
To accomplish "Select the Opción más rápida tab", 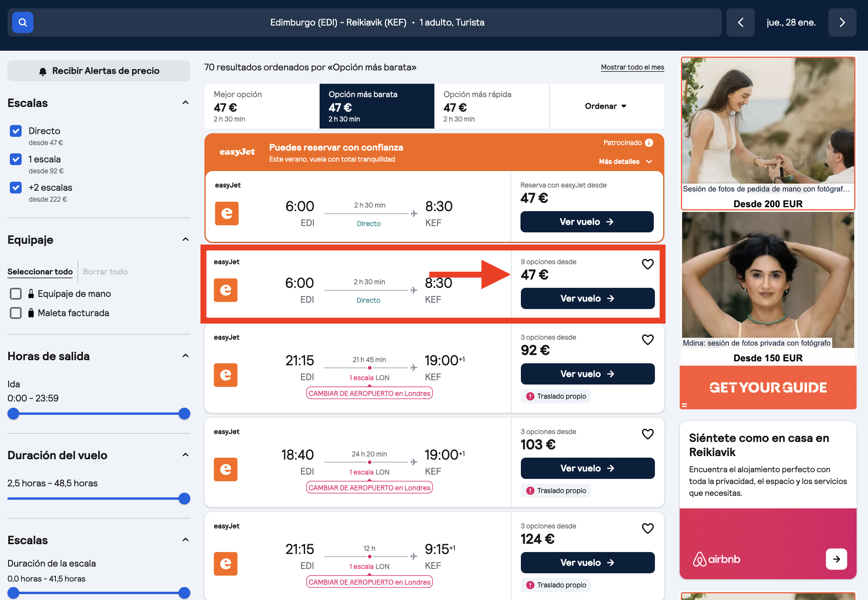I will pos(492,106).
